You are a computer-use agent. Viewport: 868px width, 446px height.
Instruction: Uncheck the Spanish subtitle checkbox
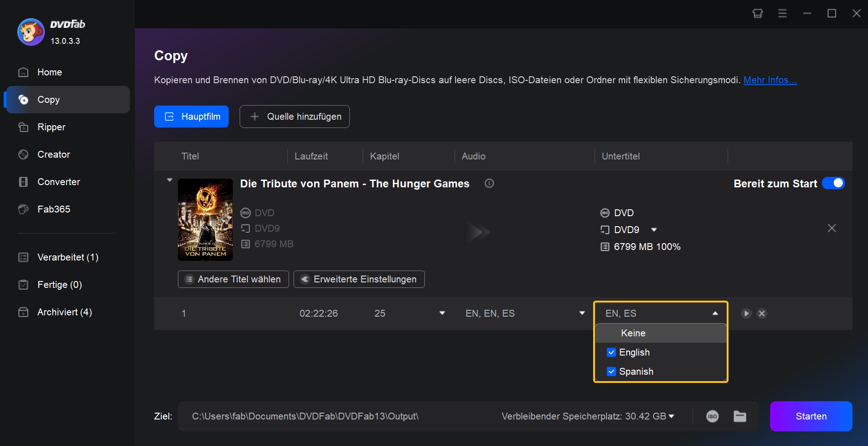[x=611, y=372]
